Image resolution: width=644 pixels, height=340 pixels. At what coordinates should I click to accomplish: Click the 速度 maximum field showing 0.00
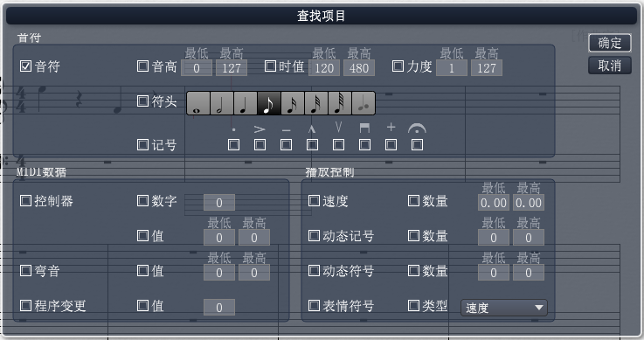click(529, 203)
